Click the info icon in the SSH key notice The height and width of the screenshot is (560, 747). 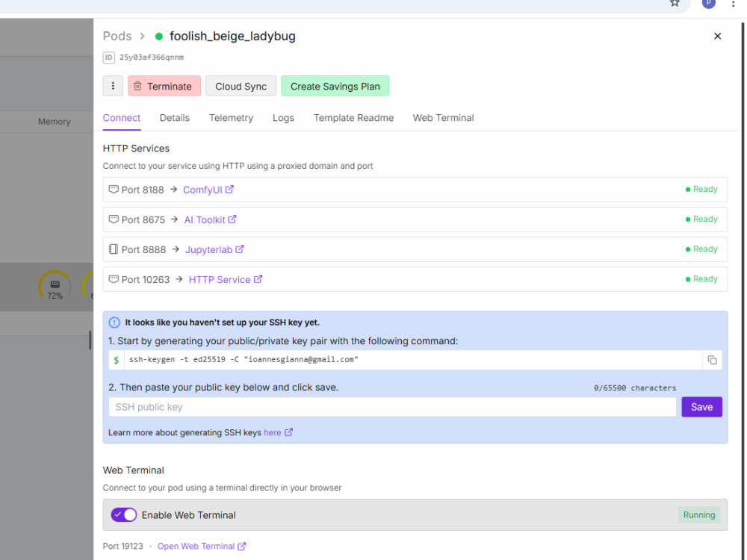point(114,323)
